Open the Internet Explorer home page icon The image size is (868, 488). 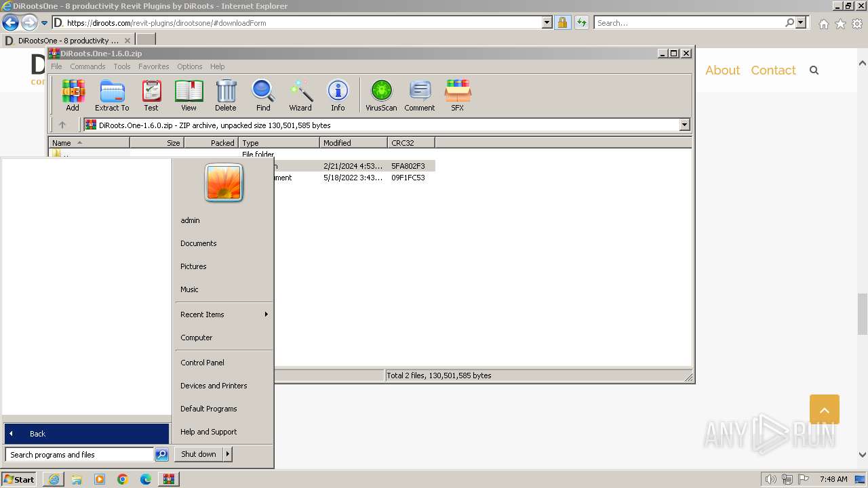click(823, 24)
